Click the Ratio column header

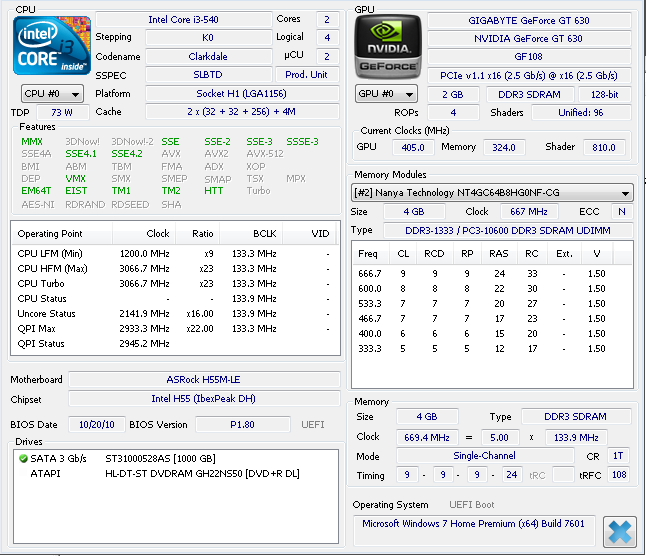click(x=198, y=234)
